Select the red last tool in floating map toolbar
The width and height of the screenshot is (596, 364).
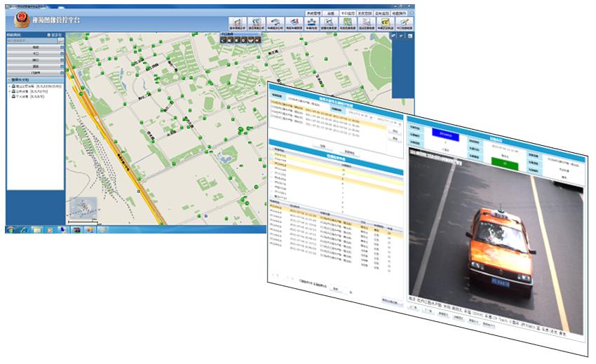[x=257, y=40]
